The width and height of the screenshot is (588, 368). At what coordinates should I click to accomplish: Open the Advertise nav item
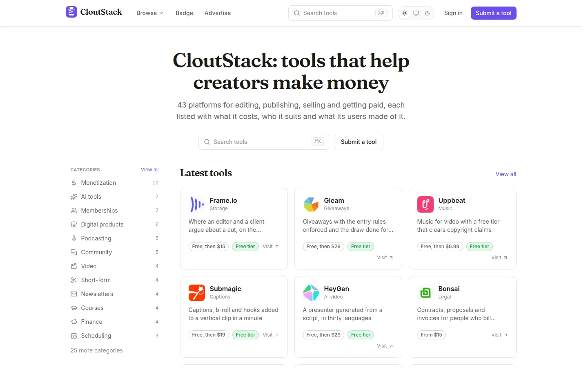[x=218, y=13]
